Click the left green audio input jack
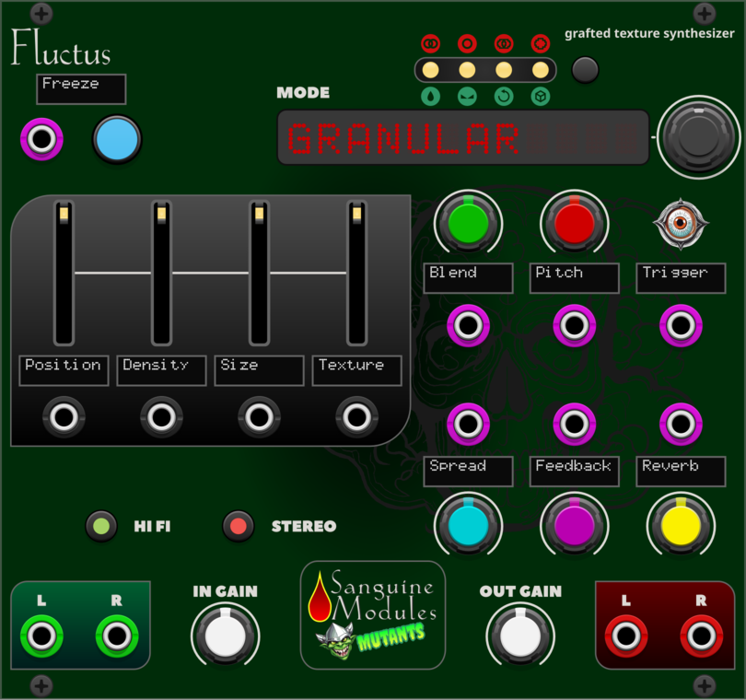746x700 pixels. 41,636
